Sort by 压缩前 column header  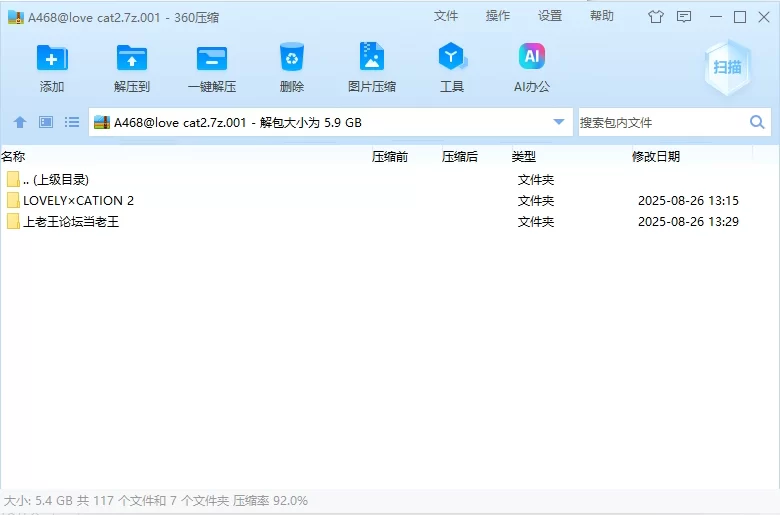click(390, 157)
